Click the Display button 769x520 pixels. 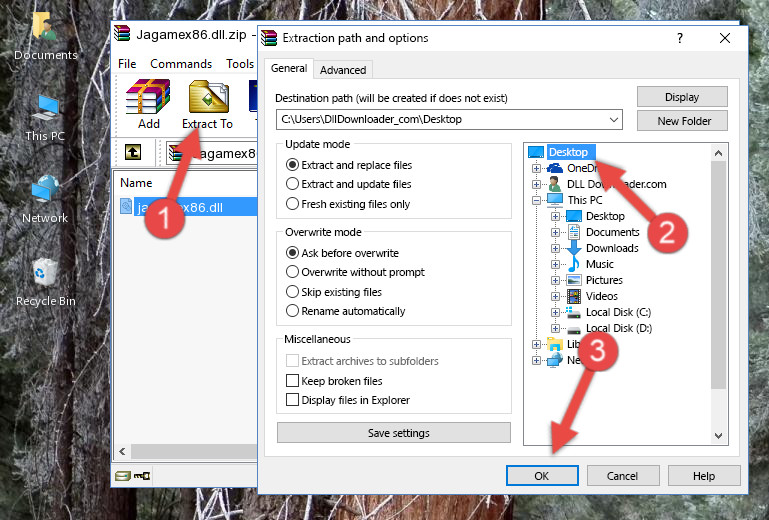click(682, 97)
